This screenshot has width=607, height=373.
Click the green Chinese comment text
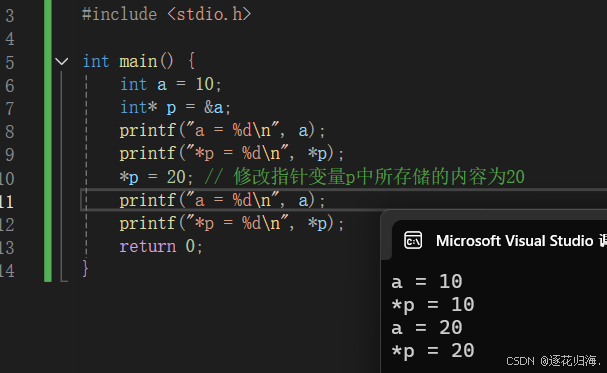click(x=364, y=177)
